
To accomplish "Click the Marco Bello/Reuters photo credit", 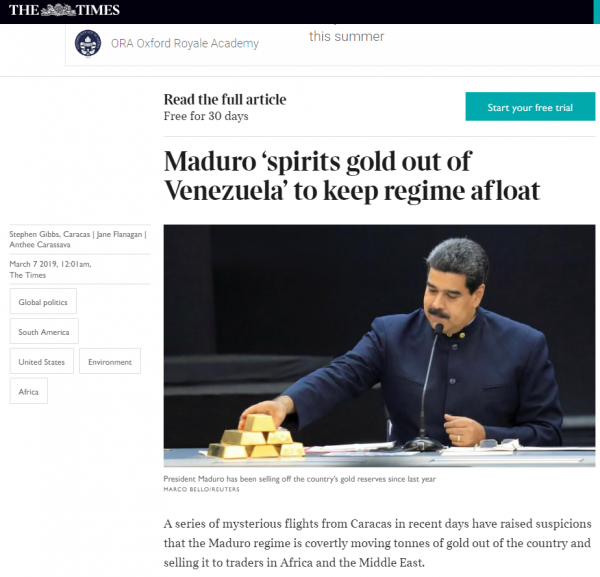I will (202, 489).
